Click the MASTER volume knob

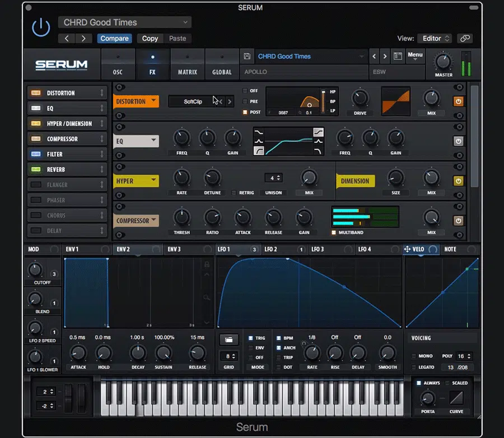click(444, 62)
